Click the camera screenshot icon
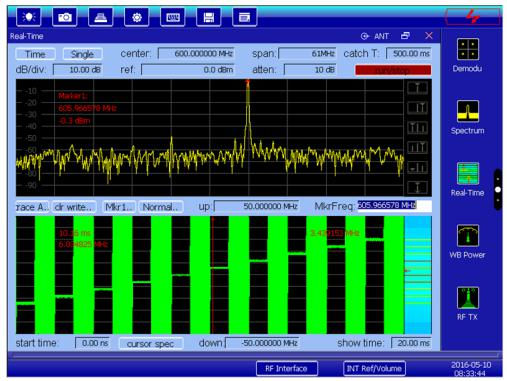 coord(65,17)
